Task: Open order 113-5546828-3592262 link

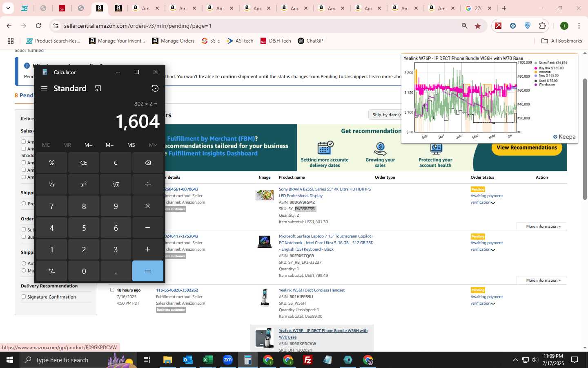Action: click(x=177, y=290)
